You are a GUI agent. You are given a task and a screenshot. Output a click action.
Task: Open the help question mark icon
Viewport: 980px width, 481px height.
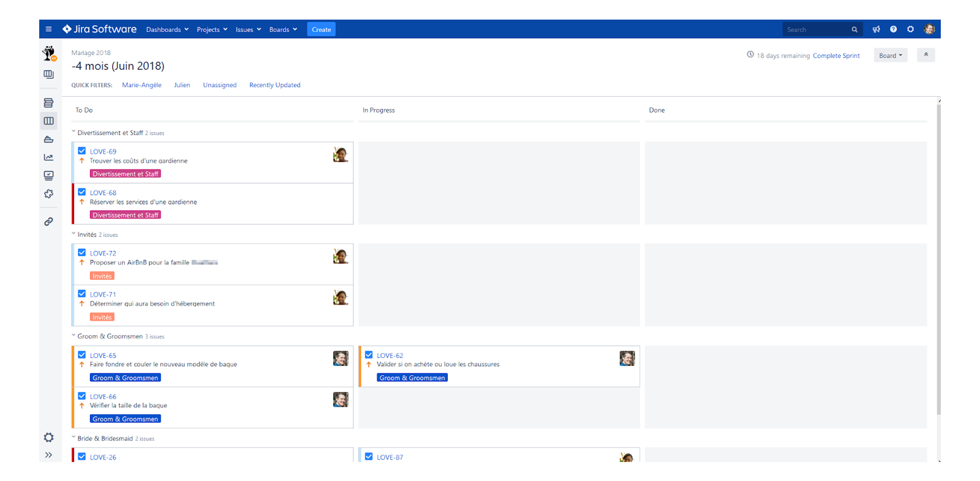[x=894, y=29]
